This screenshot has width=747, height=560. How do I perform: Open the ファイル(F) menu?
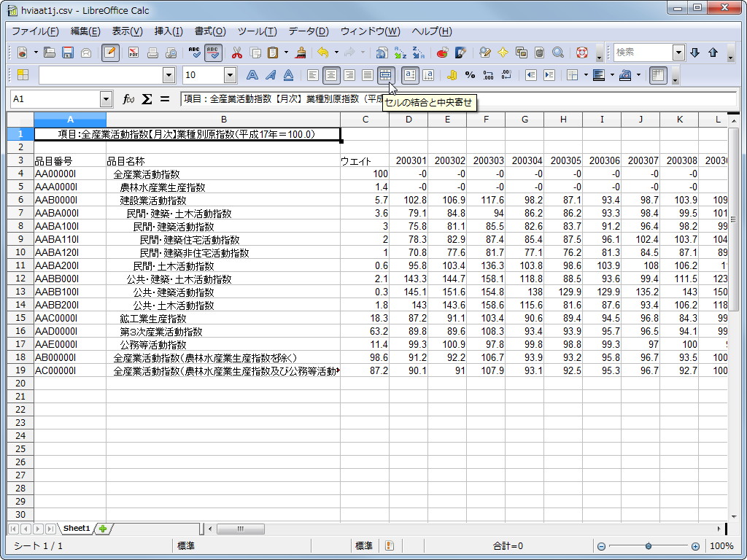pyautogui.click(x=35, y=31)
